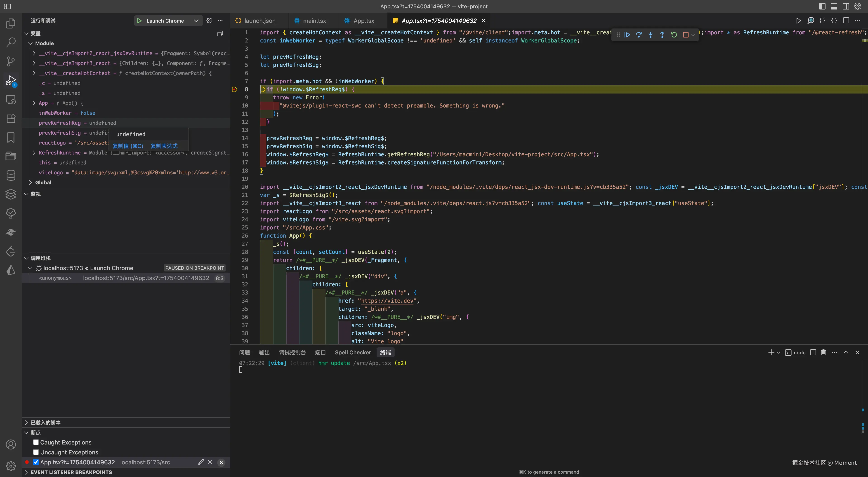Image resolution: width=868 pixels, height=477 pixels.
Task: Open launch.json via gear icon
Action: pos(209,21)
